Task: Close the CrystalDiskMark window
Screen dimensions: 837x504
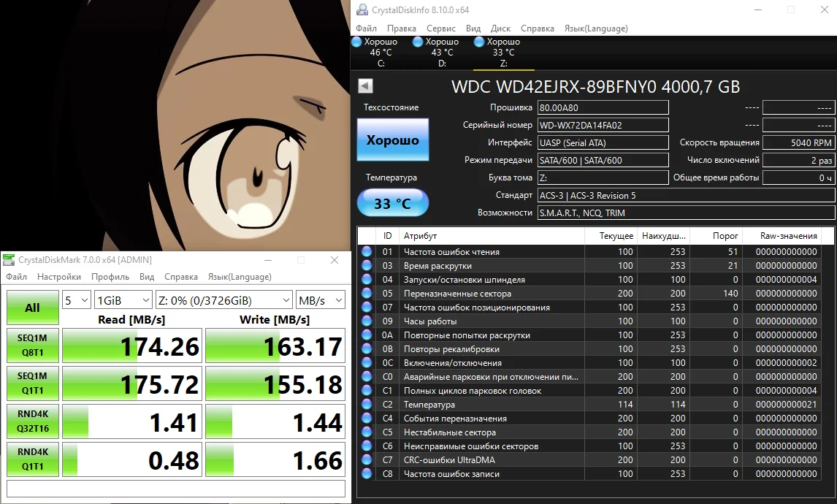Action: 335,260
